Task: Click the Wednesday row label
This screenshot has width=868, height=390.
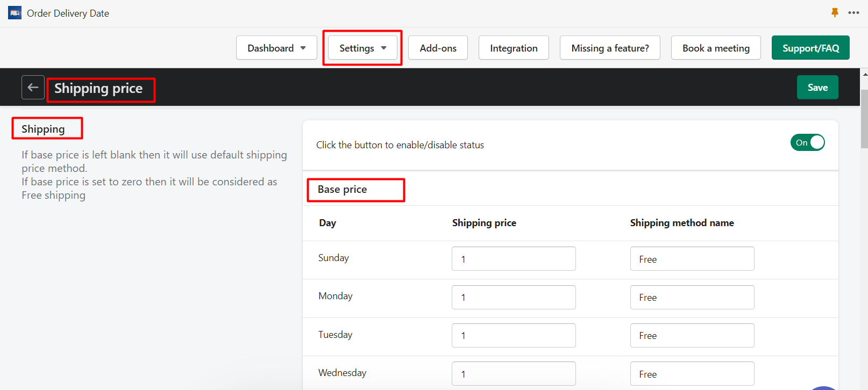Action: pos(342,373)
